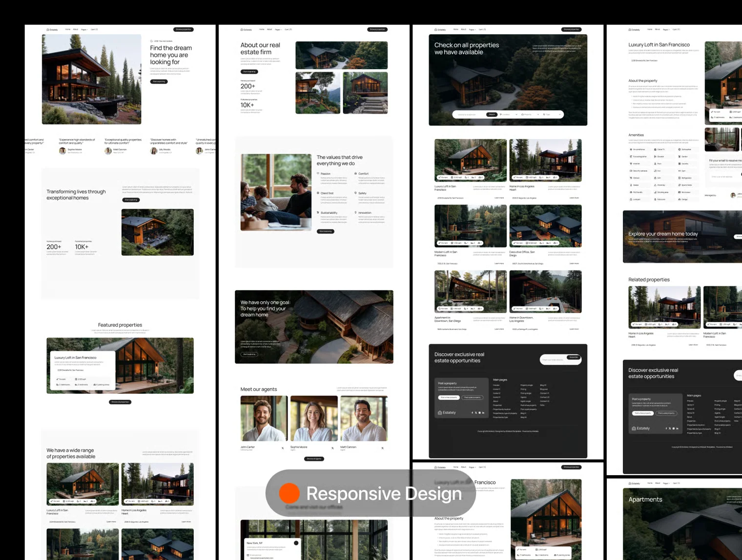
Task: Click Dishwasher amenity icon
Action: (x=680, y=149)
